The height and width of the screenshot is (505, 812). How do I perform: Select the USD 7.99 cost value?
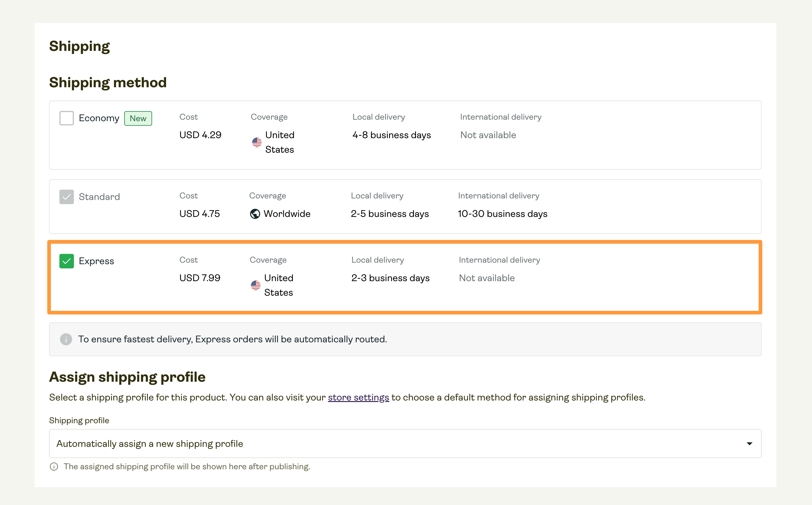(x=200, y=278)
